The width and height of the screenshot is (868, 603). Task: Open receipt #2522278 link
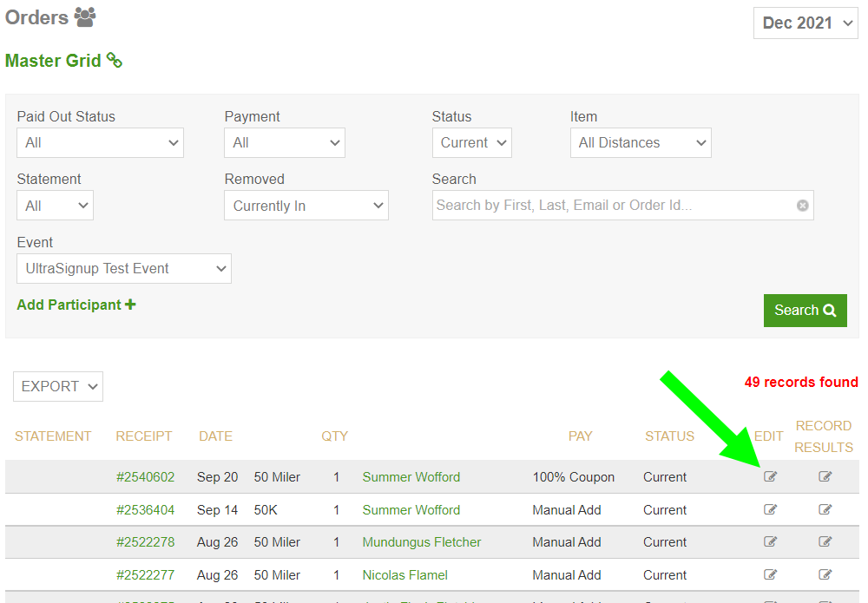[145, 542]
